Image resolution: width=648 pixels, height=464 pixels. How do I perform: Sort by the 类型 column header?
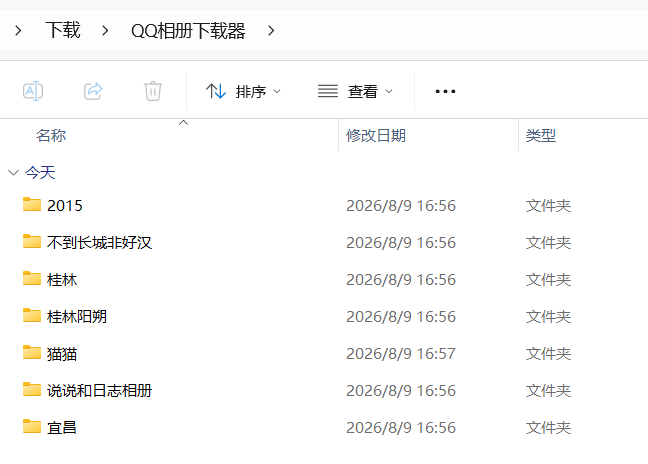click(x=541, y=136)
